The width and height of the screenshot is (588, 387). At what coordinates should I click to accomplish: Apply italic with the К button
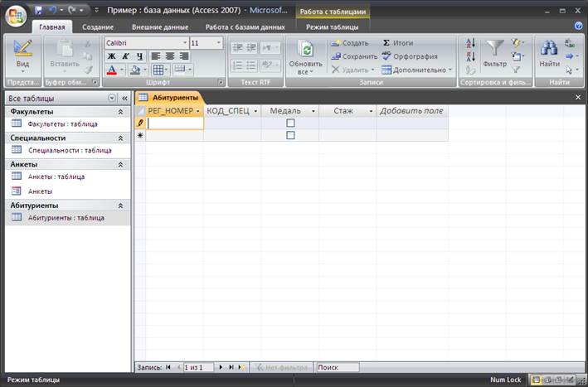pos(125,56)
